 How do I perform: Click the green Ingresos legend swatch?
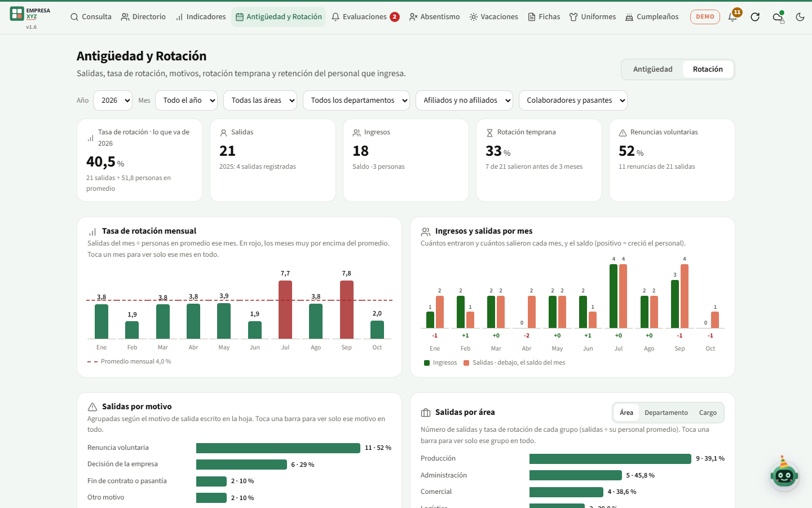427,363
